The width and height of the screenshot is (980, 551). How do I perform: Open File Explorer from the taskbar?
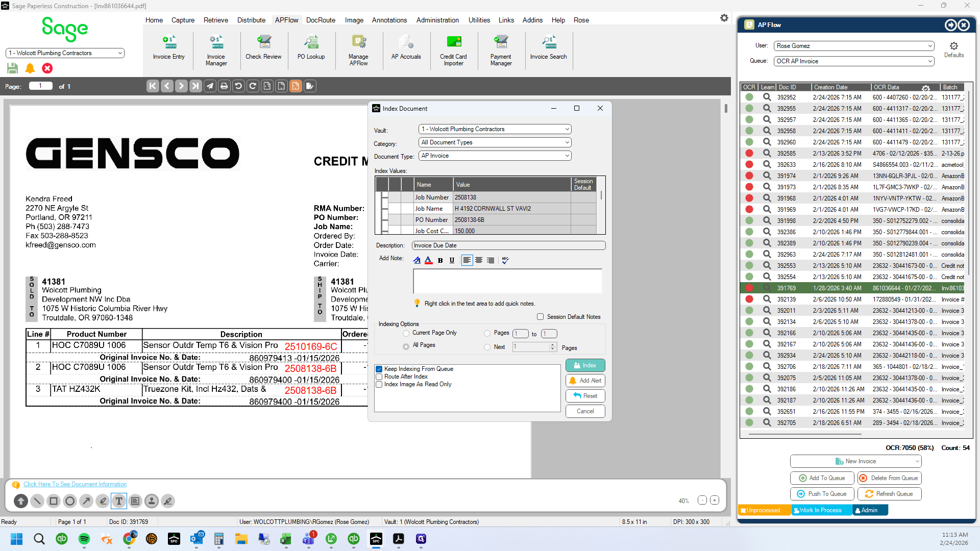[241, 539]
